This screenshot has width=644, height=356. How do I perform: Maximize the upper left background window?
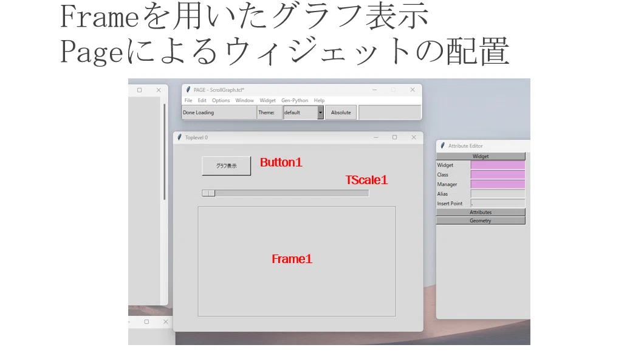coord(140,90)
